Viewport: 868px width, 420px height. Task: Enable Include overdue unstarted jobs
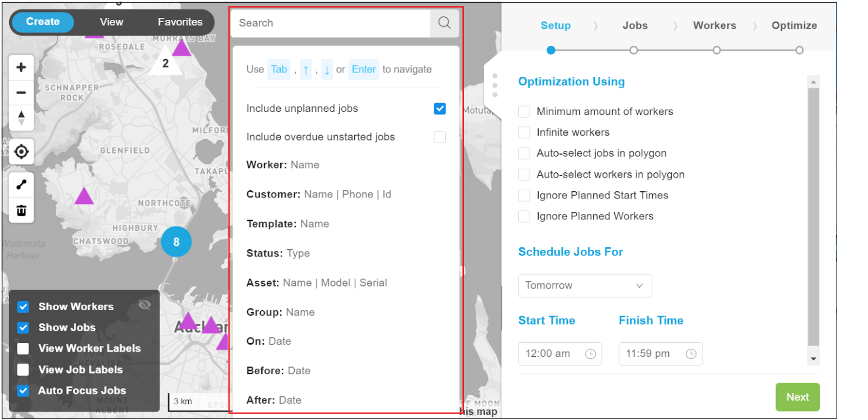pos(439,137)
